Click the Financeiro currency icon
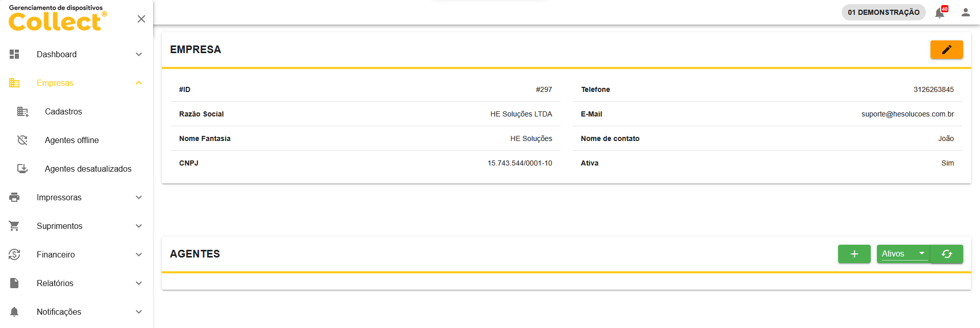The image size is (980, 328). [14, 254]
